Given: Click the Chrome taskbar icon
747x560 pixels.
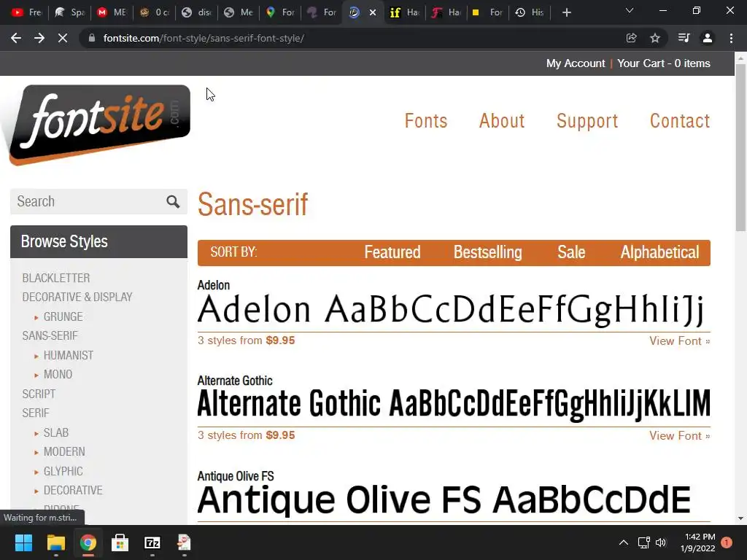Looking at the screenshot, I should 88,542.
